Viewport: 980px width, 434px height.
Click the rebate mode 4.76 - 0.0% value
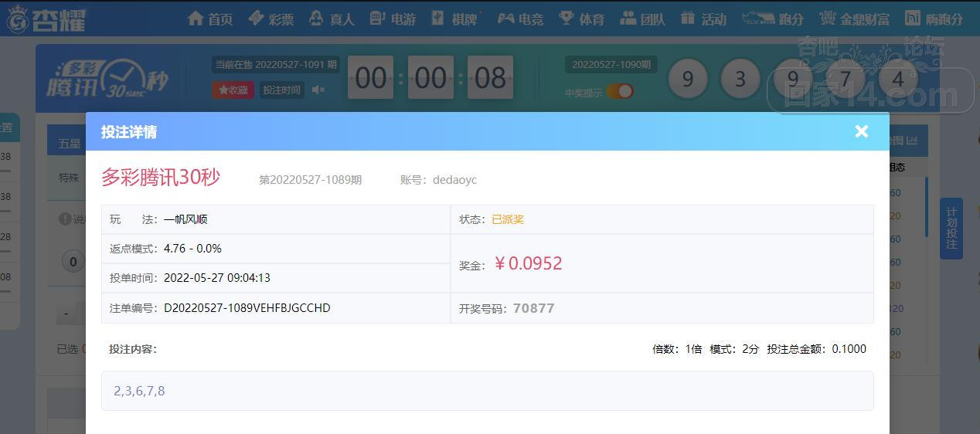click(192, 249)
